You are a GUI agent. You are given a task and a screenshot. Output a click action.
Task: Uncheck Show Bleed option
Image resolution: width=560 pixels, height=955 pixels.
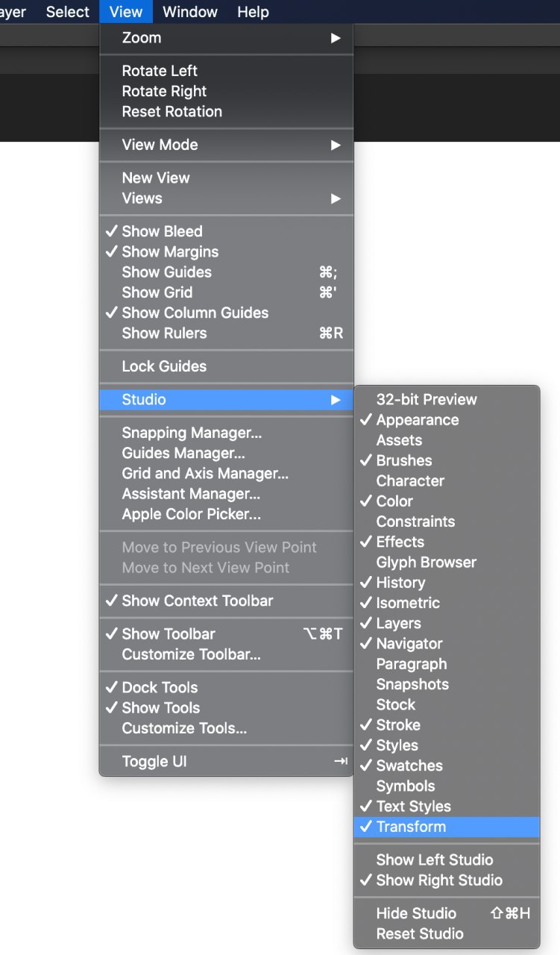(x=162, y=231)
